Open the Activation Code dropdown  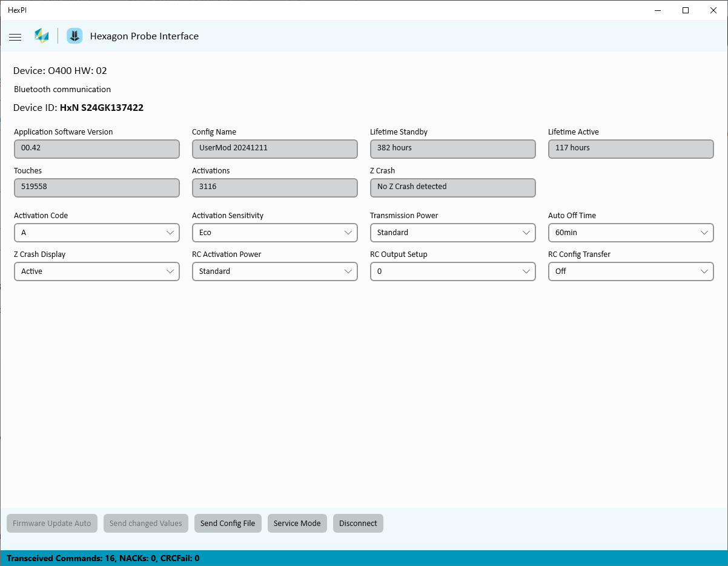[97, 233]
